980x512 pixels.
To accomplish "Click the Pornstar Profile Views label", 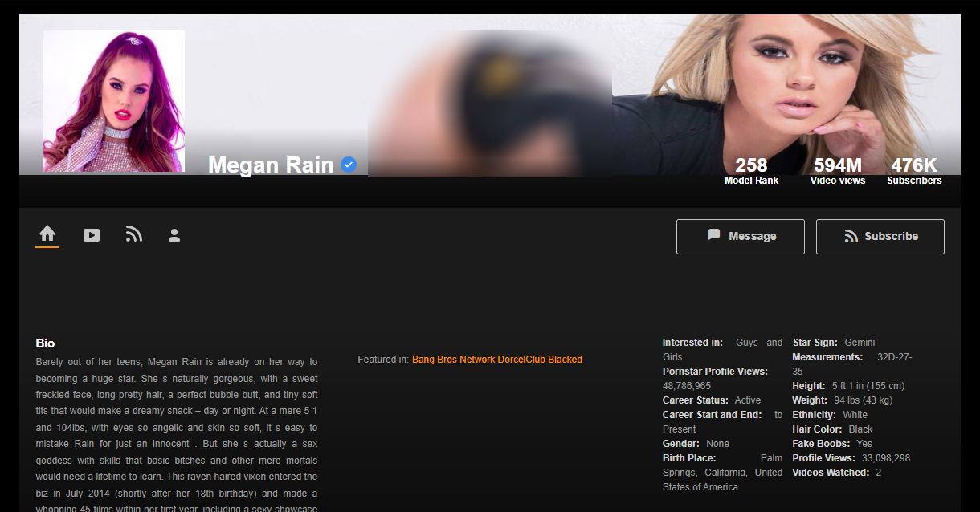I will pos(715,372).
